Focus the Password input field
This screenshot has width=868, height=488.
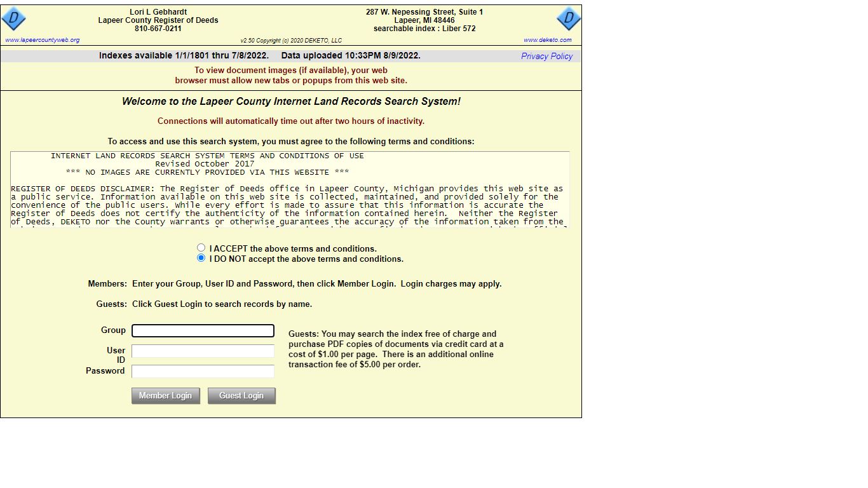point(203,372)
